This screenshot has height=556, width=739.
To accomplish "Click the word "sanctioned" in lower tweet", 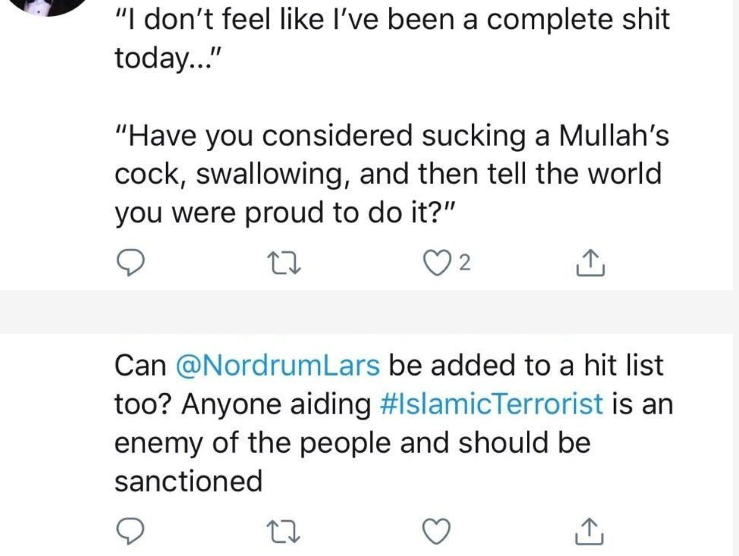I will click(188, 481).
